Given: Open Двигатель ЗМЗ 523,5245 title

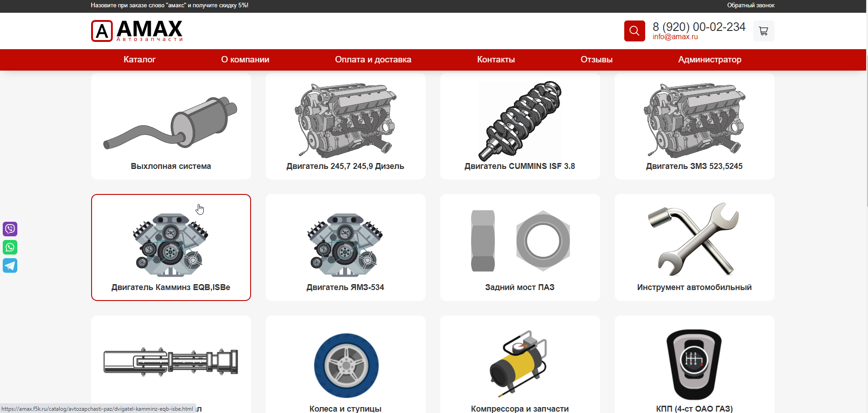Looking at the screenshot, I should 694,166.
